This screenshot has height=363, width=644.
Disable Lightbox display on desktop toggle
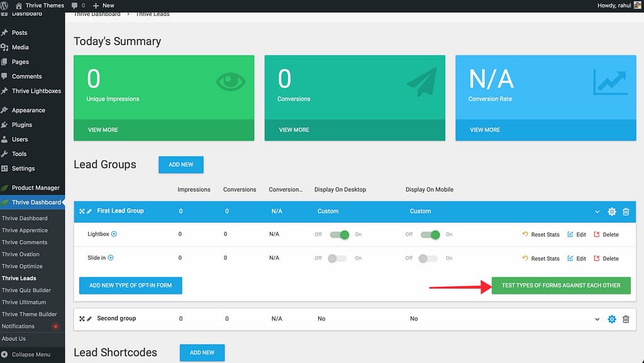tap(340, 235)
